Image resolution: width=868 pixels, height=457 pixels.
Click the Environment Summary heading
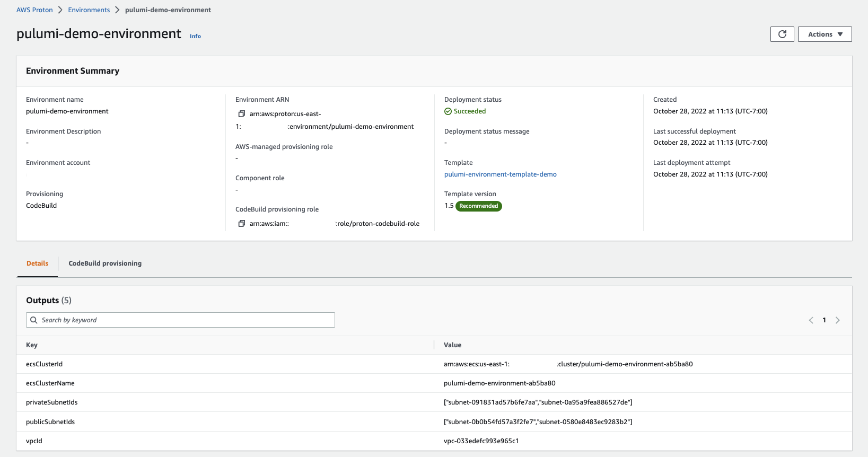coord(73,71)
